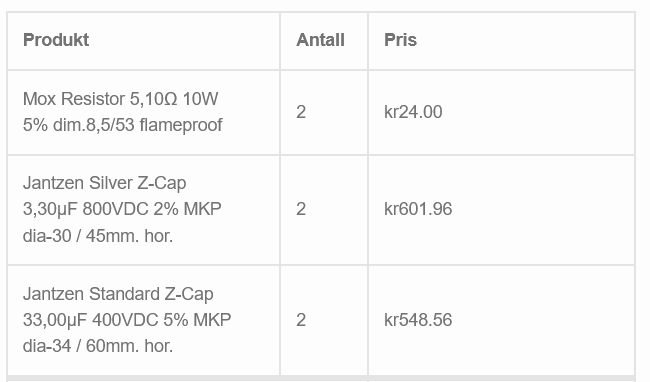Select the Silver Z-Cap quantity value
This screenshot has height=382, width=650.
pos(301,209)
